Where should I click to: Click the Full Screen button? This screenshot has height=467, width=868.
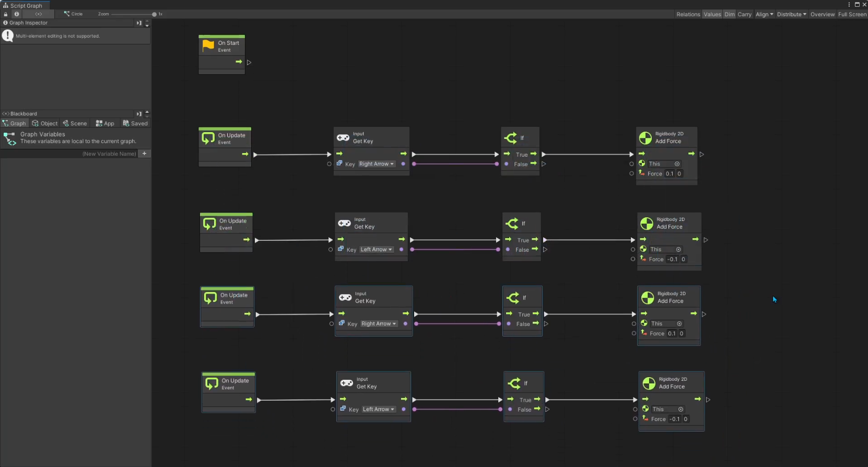[852, 15]
